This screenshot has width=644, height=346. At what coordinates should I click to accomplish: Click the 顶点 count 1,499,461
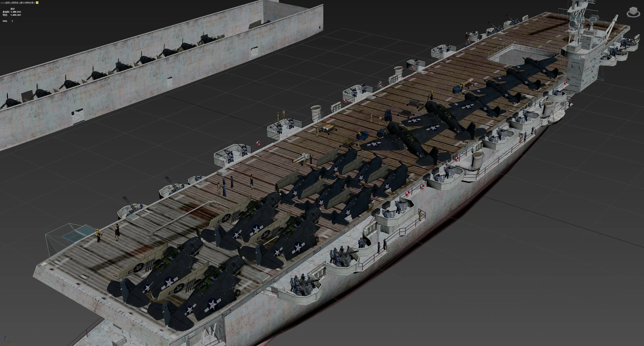16,15
